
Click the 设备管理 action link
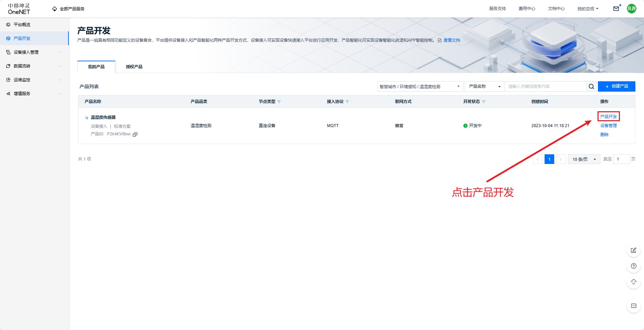pyautogui.click(x=609, y=126)
